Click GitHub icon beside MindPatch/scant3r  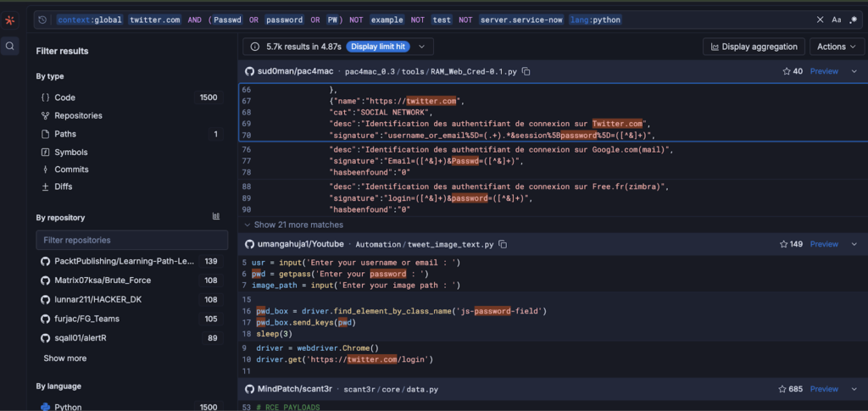click(249, 389)
